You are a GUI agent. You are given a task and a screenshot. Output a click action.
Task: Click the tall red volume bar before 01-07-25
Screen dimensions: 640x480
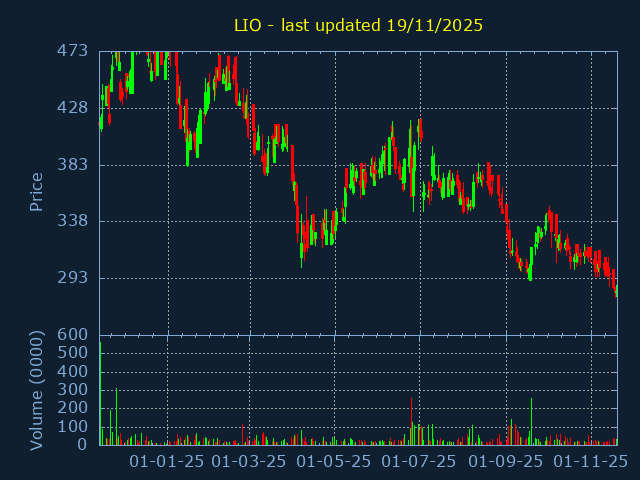click(x=411, y=422)
